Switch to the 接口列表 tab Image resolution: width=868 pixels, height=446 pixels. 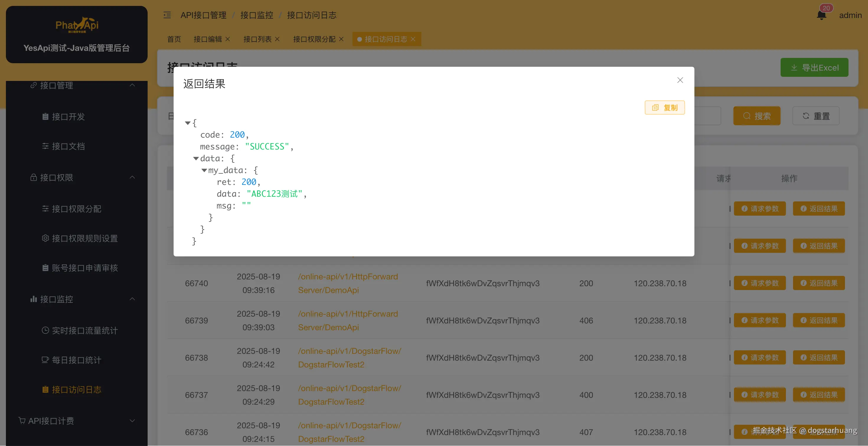click(x=257, y=39)
